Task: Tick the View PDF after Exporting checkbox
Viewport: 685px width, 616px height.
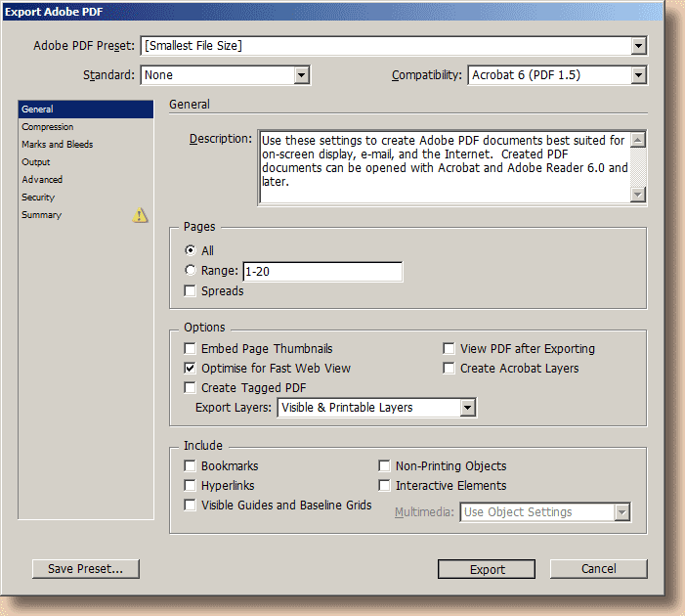Action: click(450, 349)
